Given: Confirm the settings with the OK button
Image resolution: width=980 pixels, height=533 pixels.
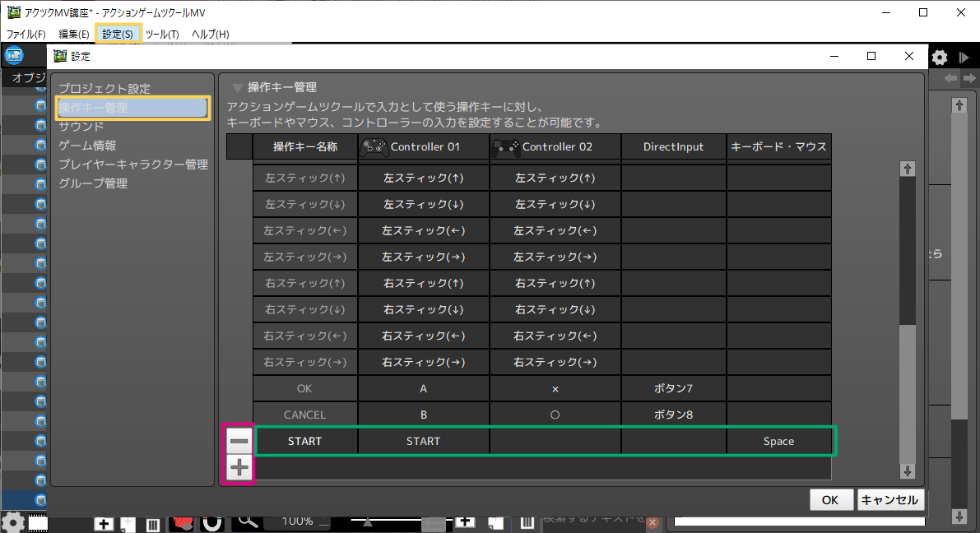Looking at the screenshot, I should coord(830,499).
